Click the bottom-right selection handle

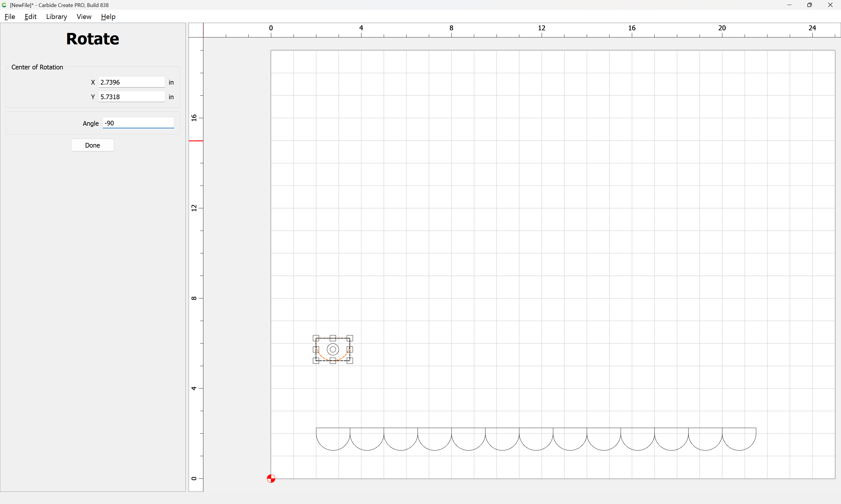(350, 361)
